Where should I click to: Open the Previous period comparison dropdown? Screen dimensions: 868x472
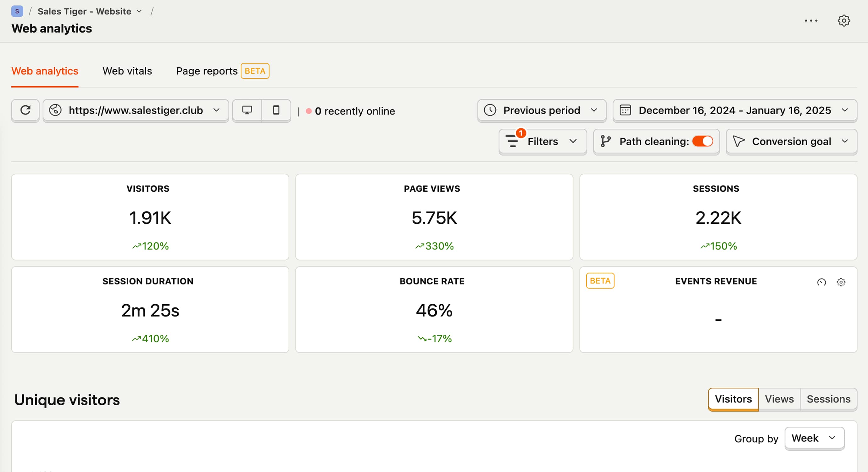(541, 110)
